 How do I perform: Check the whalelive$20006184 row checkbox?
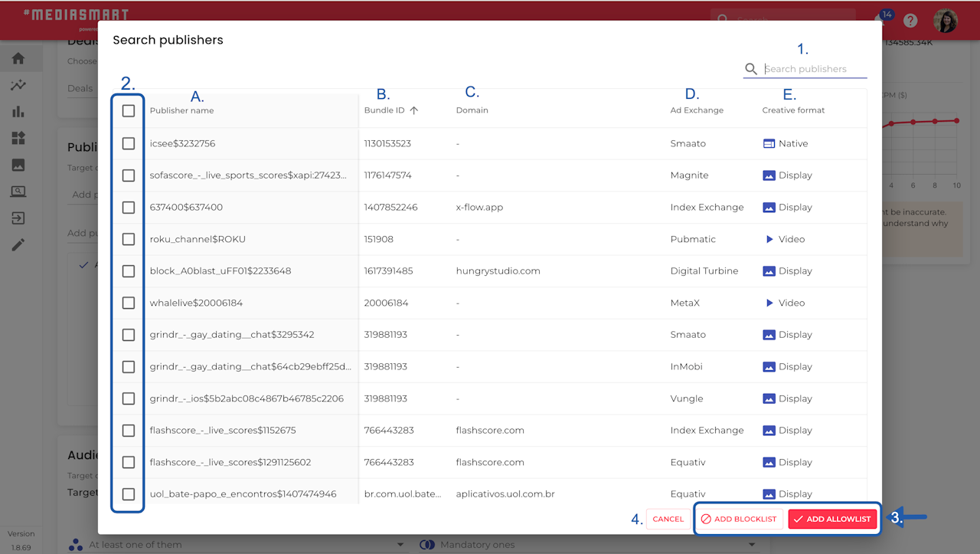pyautogui.click(x=129, y=303)
